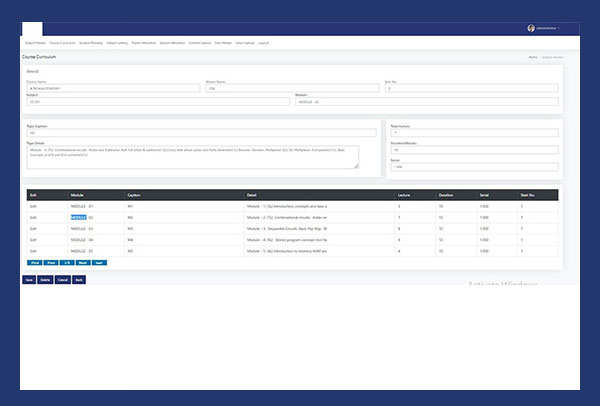
Task: Focus the Topic Caption input
Action: [x=200, y=132]
